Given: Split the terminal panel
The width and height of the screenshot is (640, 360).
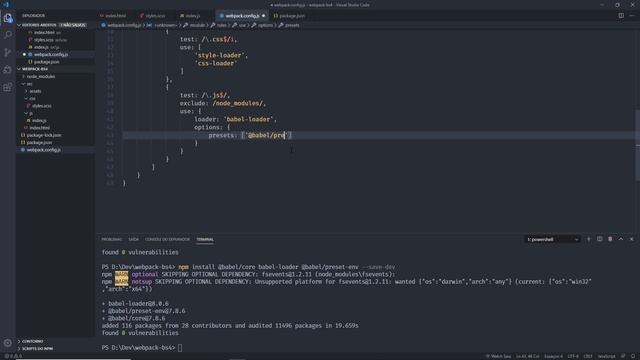Looking at the screenshot, I should tap(599, 239).
